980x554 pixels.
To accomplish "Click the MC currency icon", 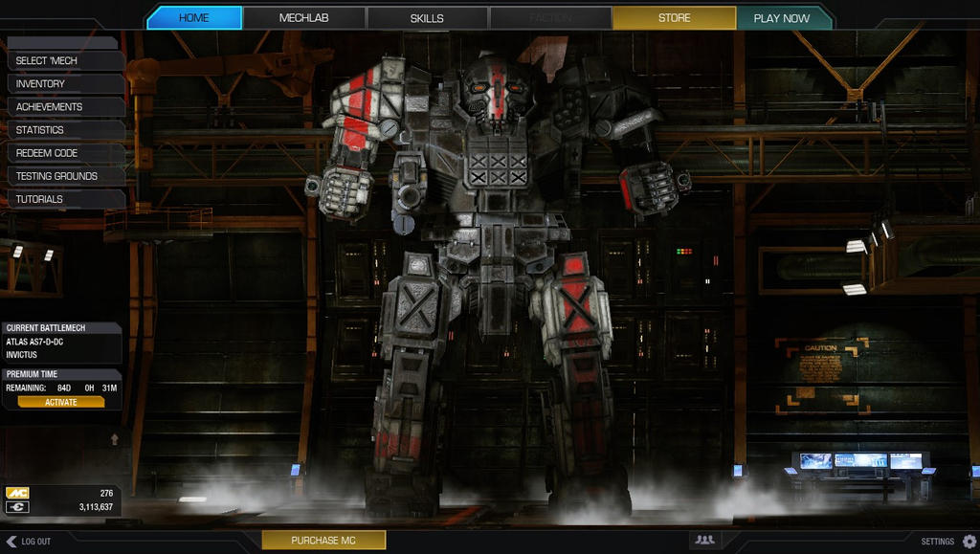I will tap(17, 493).
